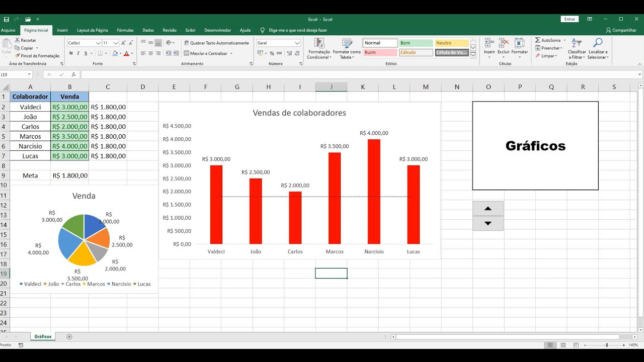
Task: Apply the Bom cell style
Action: 416,43
